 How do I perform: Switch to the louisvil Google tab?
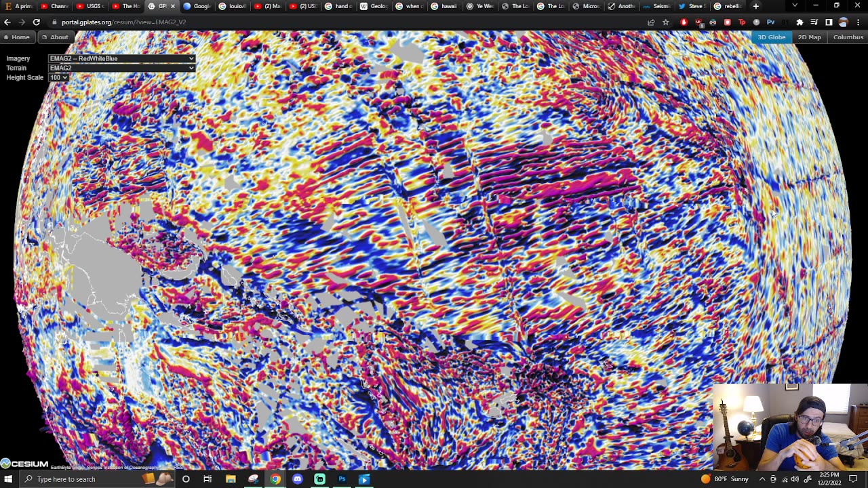coord(232,6)
